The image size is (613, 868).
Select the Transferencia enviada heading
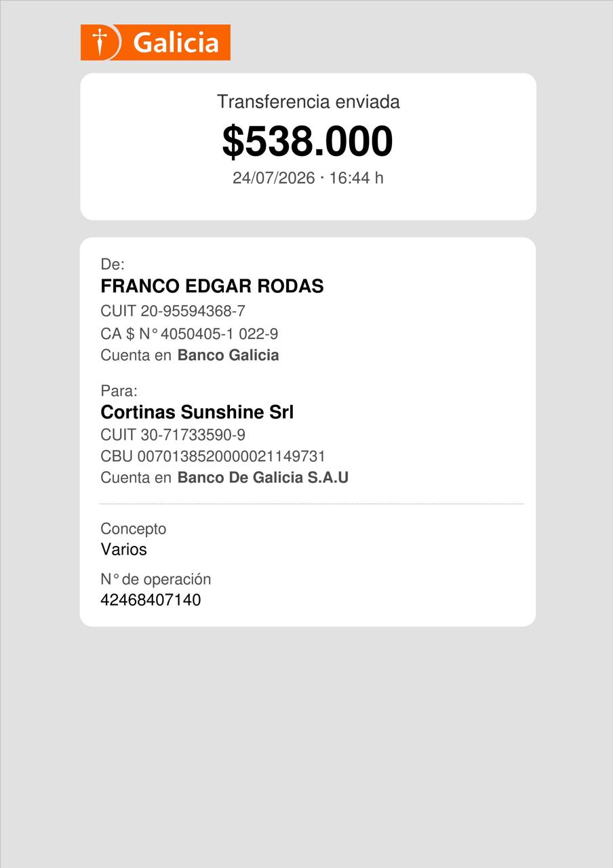click(x=308, y=102)
